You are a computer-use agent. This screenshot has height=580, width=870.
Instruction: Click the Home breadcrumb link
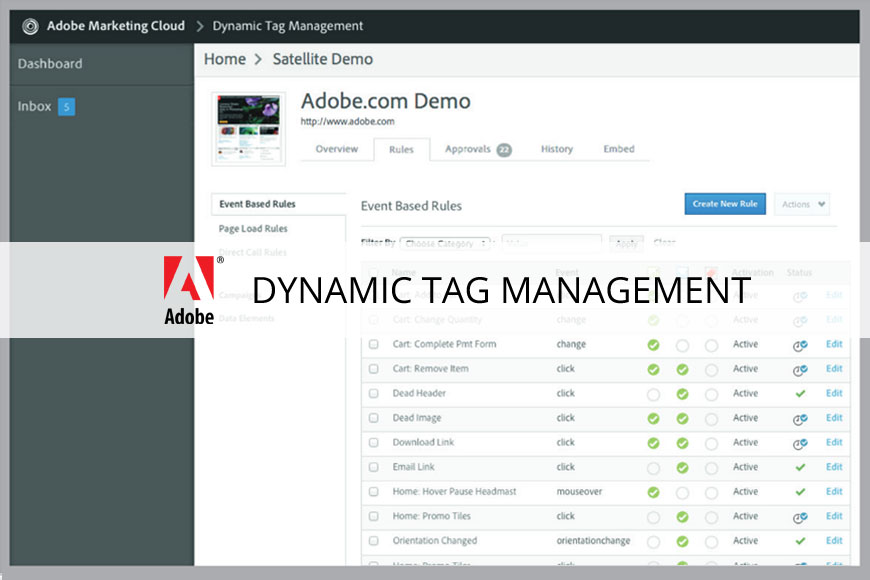225,59
